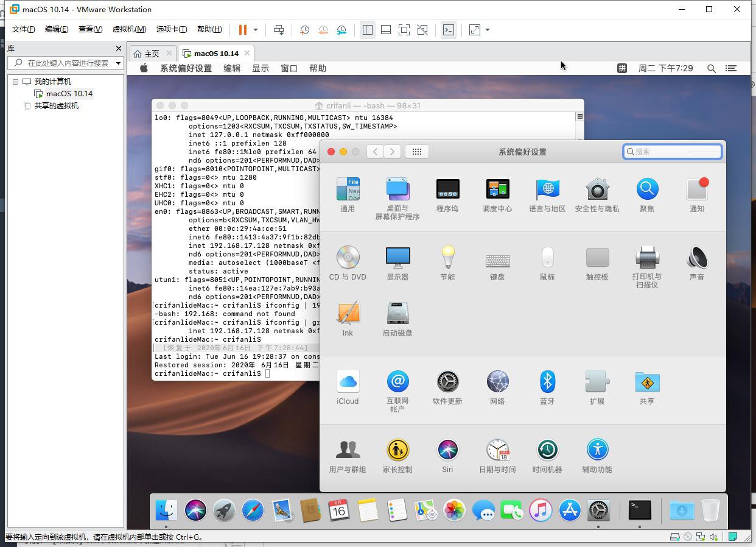The image size is (756, 547).
Task: Open 蓝牙 (Bluetooth) preferences
Action: [x=547, y=387]
